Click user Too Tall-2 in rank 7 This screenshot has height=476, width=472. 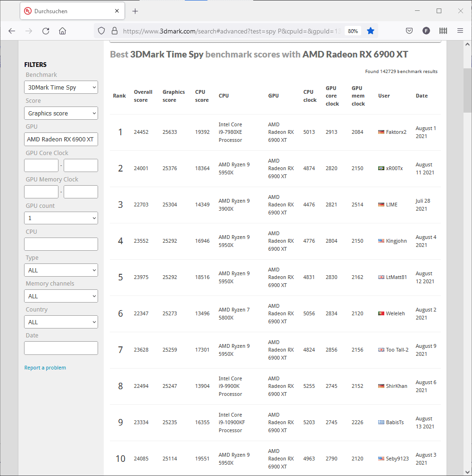397,350
